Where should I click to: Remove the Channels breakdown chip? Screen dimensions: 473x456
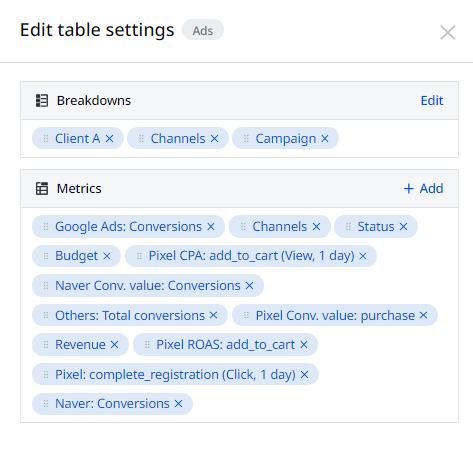(214, 138)
